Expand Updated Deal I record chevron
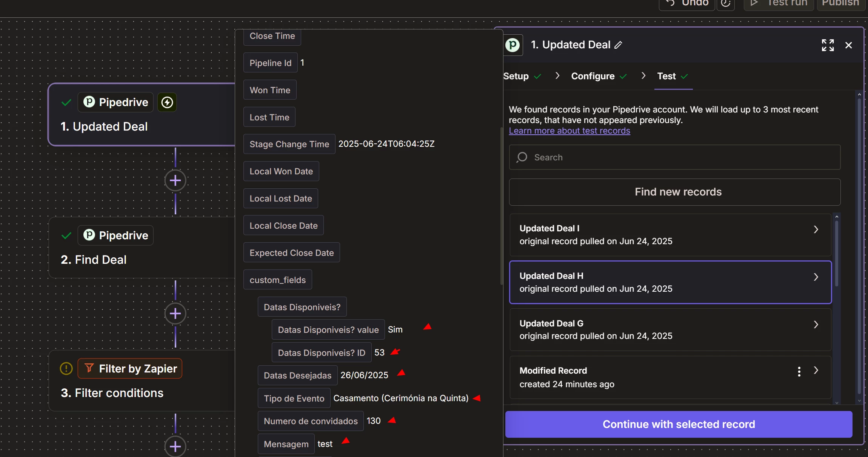 click(816, 229)
